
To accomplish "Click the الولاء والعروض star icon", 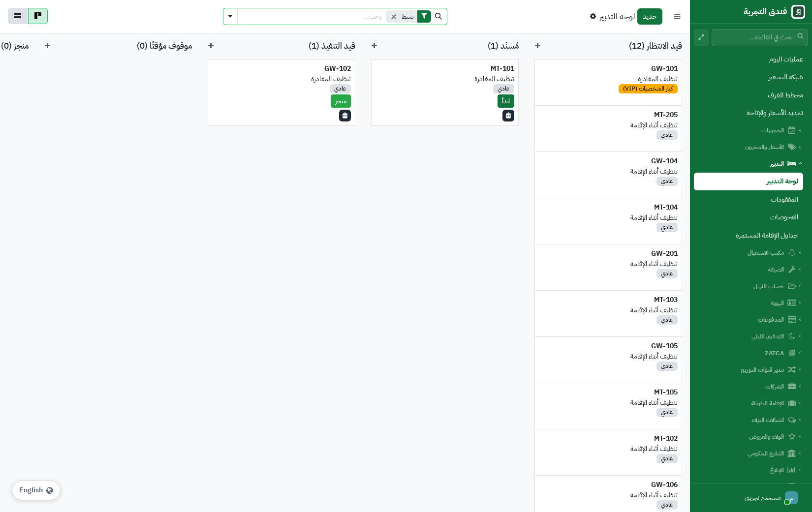I will point(792,437).
